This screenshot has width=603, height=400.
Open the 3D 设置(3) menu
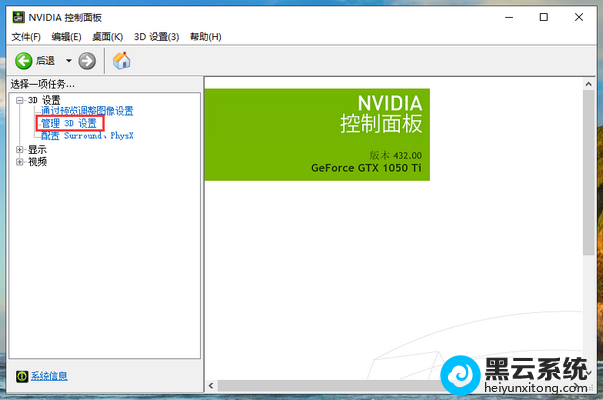[156, 37]
